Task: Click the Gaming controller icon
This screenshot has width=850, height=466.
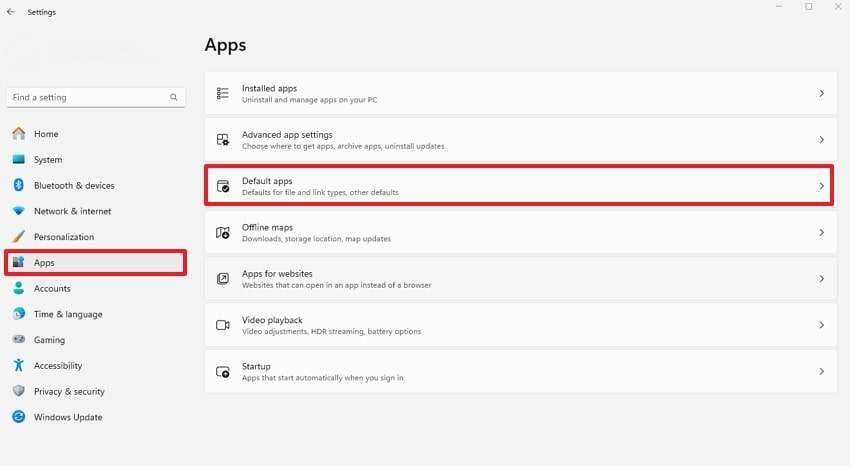Action: point(19,339)
